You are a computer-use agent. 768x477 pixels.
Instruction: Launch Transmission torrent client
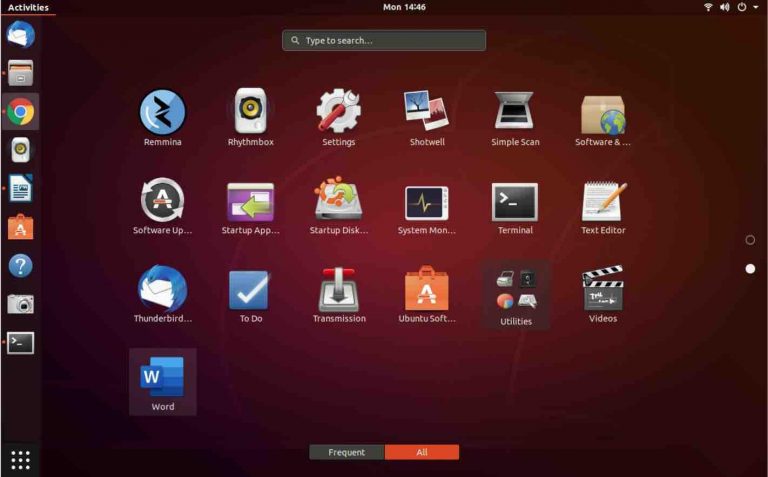(x=339, y=290)
